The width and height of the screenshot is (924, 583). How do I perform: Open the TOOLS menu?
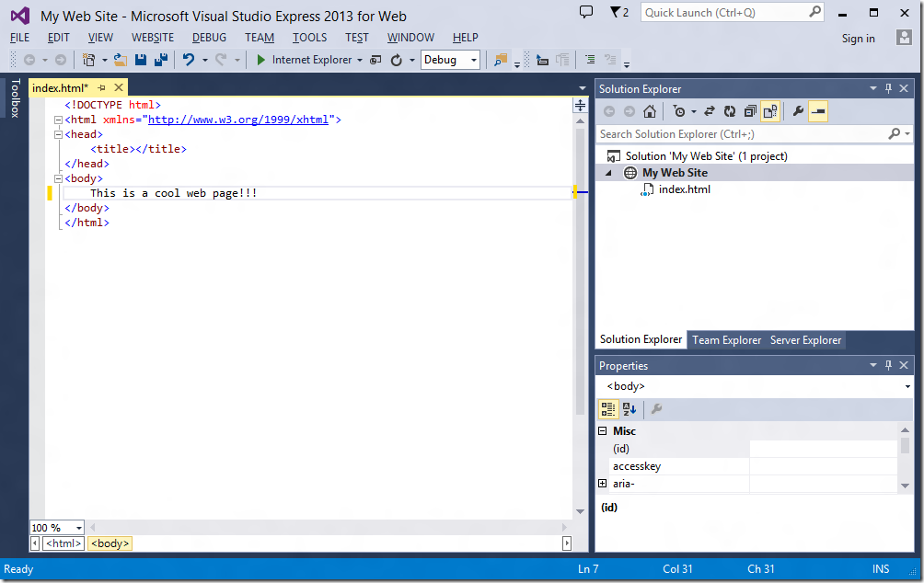[309, 38]
